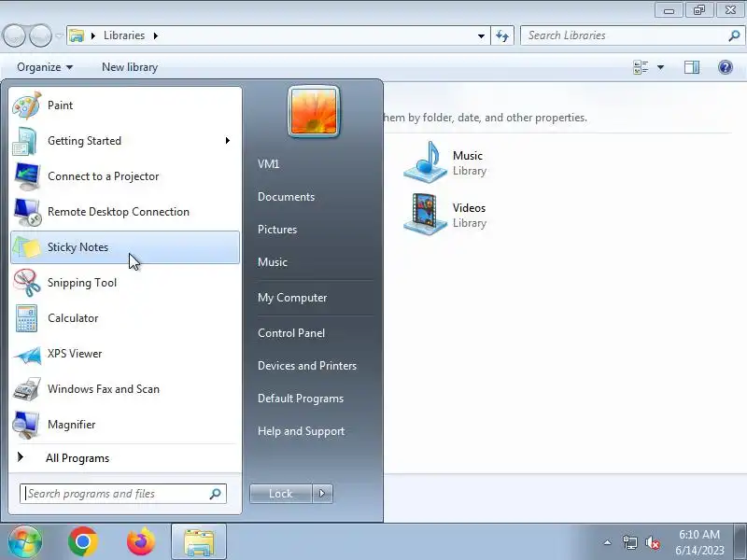Open Remote Desktop Connection
This screenshot has height=560, width=747.
(x=124, y=212)
